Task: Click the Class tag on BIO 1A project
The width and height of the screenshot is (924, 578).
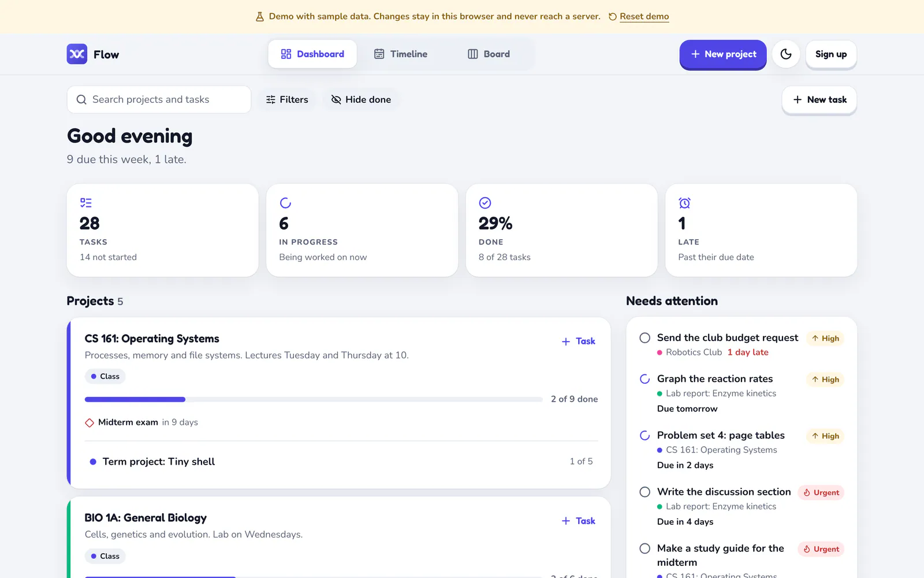Action: (105, 556)
